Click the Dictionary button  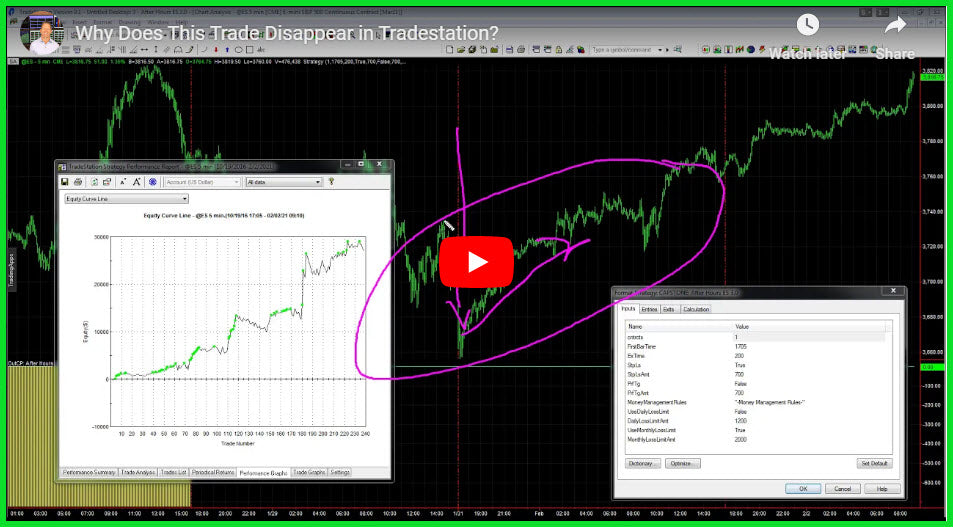642,463
